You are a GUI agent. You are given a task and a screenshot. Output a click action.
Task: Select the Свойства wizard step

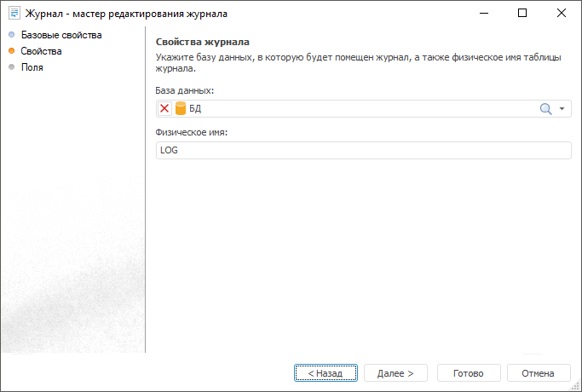pyautogui.click(x=41, y=51)
